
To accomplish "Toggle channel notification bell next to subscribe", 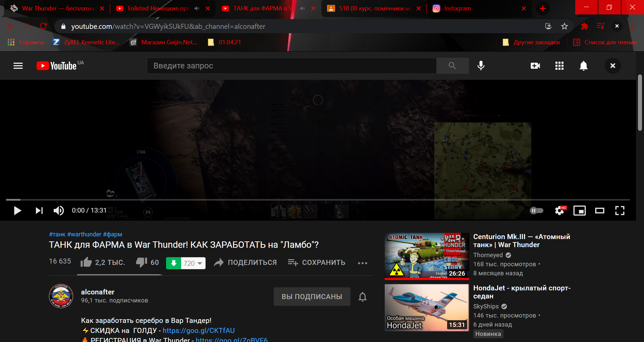I will pos(363,297).
